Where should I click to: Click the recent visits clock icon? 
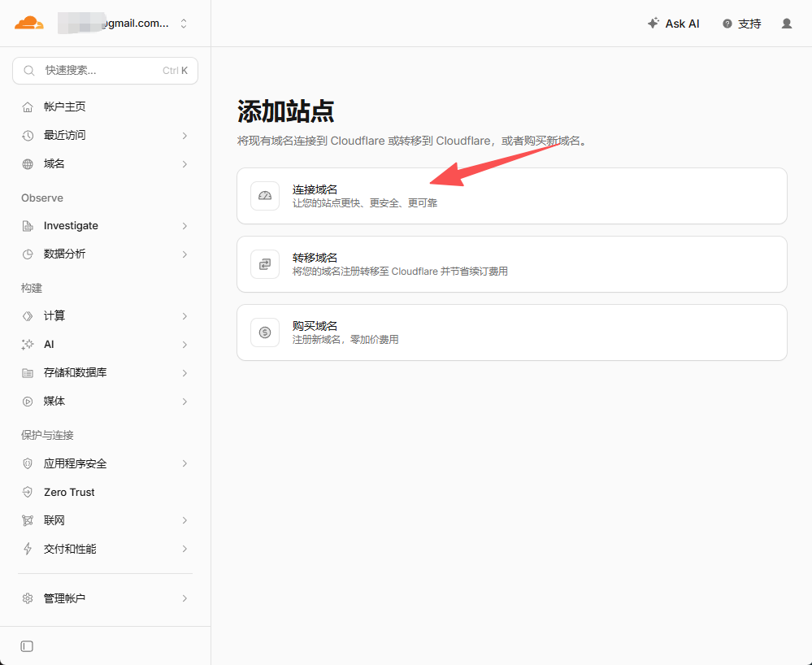(28, 136)
